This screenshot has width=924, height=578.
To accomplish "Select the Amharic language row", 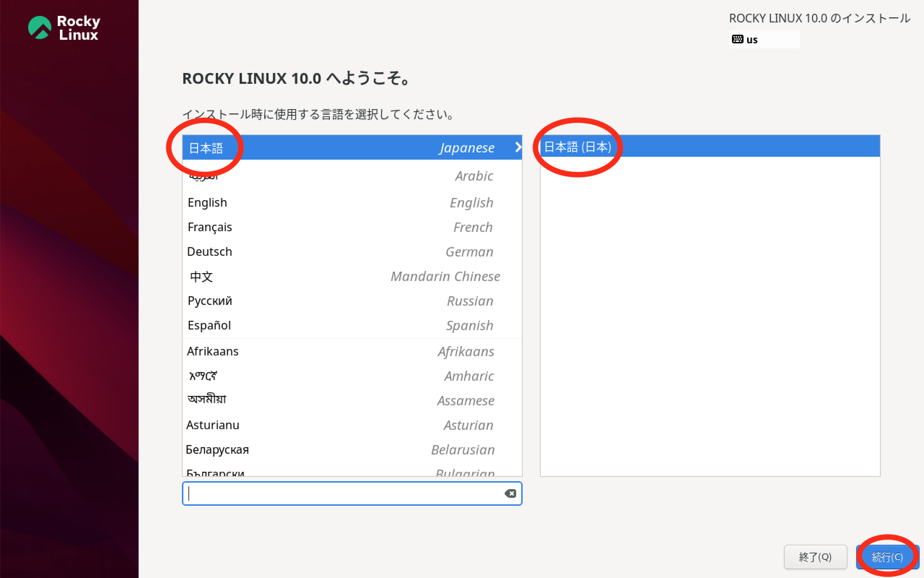I will [x=352, y=376].
